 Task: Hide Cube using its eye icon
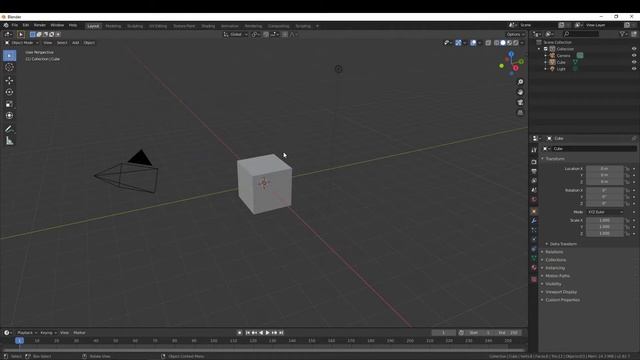click(634, 62)
